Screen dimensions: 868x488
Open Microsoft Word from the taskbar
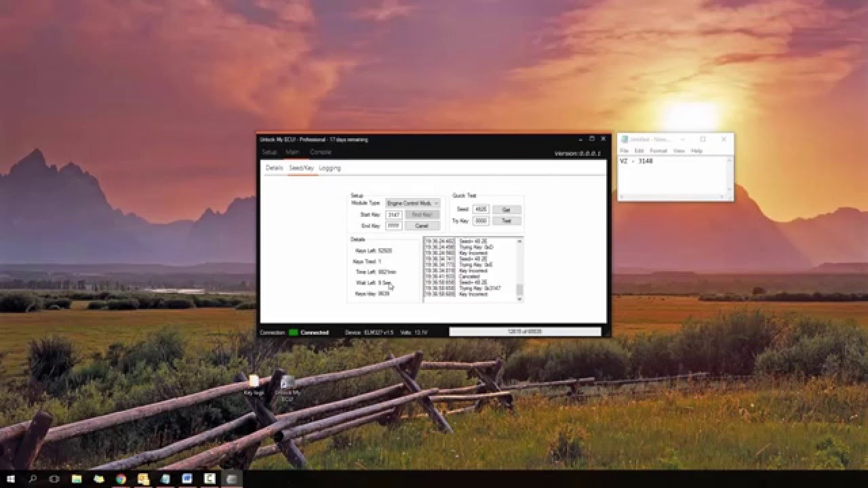187,479
